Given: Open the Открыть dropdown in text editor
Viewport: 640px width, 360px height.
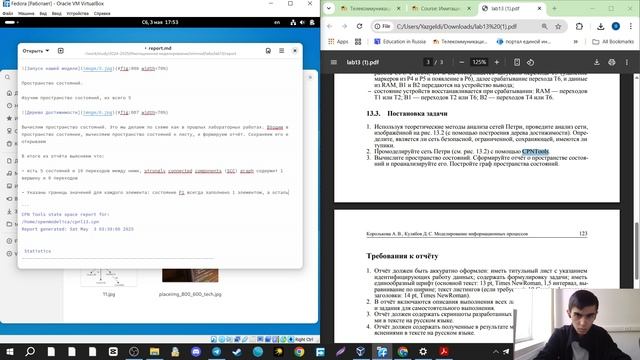Looking at the screenshot, I should [x=36, y=51].
